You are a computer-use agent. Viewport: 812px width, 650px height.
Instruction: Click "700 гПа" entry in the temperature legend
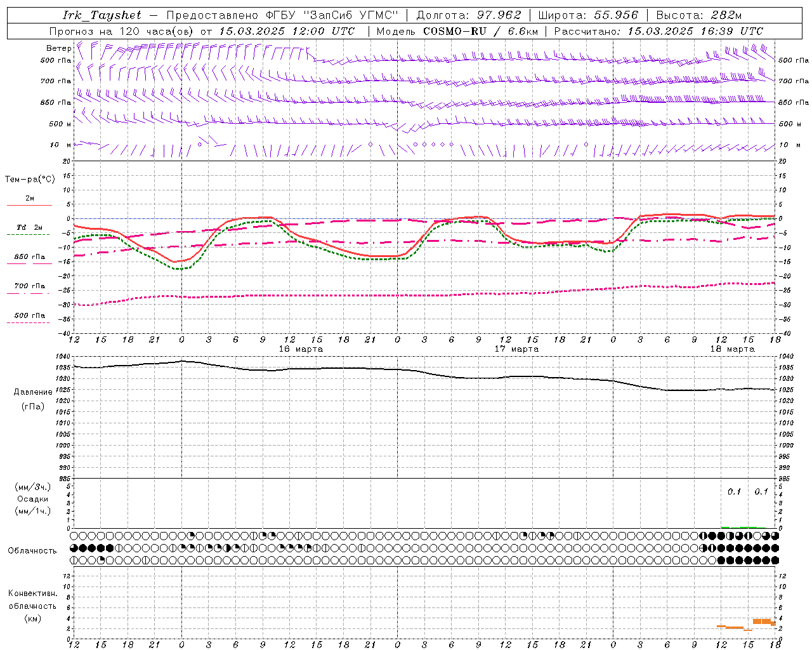tap(29, 286)
